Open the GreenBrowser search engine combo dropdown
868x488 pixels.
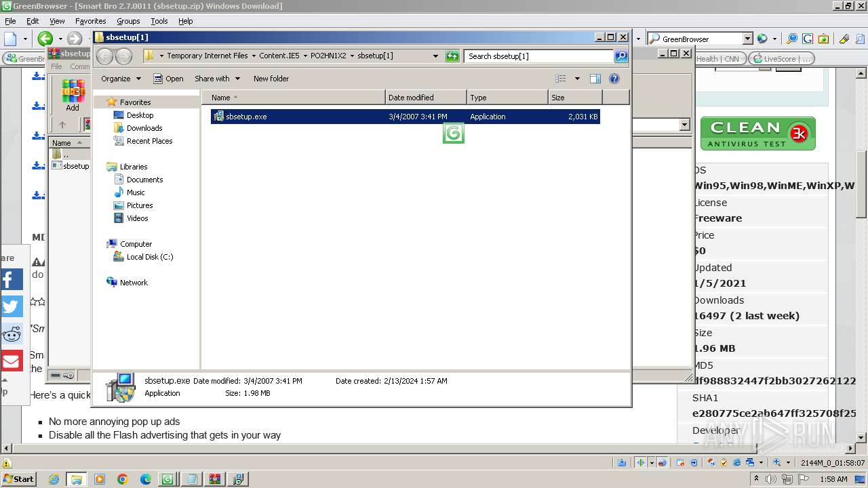click(747, 39)
